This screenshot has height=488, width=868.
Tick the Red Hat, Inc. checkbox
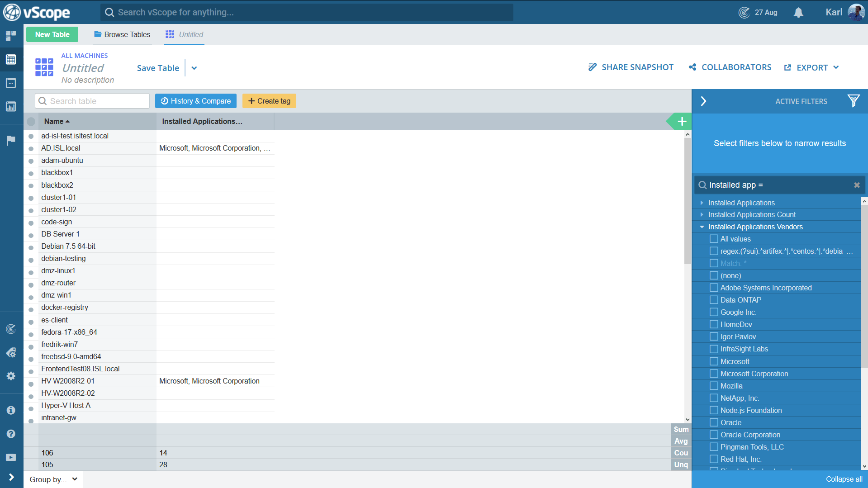(x=714, y=459)
